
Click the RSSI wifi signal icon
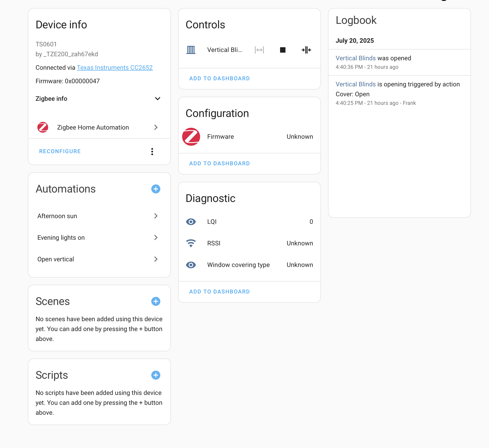click(x=191, y=243)
